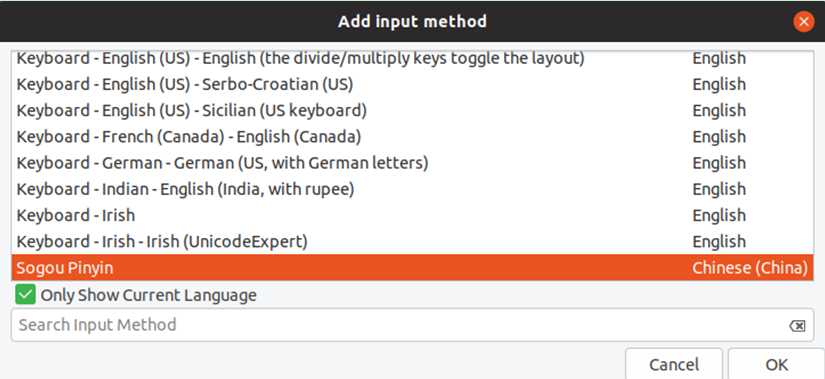Select French (Canada) - English (Canada) keyboard
This screenshot has width=825, height=379.
412,137
